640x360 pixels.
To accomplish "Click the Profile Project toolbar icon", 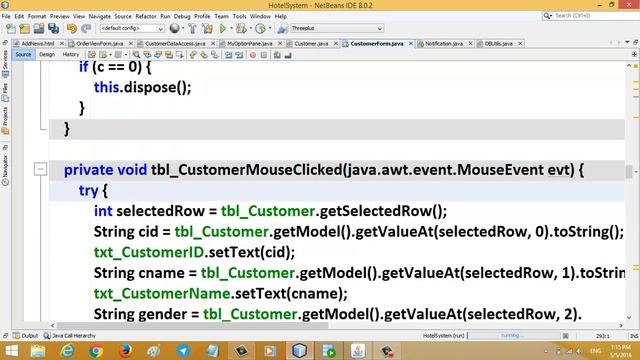I will [260, 28].
